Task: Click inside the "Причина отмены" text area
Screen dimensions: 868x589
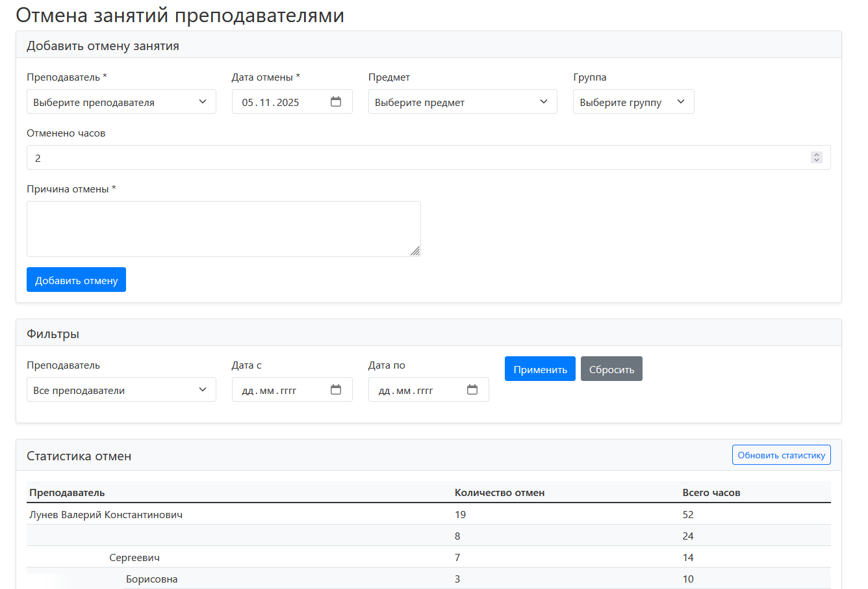Action: coord(223,228)
